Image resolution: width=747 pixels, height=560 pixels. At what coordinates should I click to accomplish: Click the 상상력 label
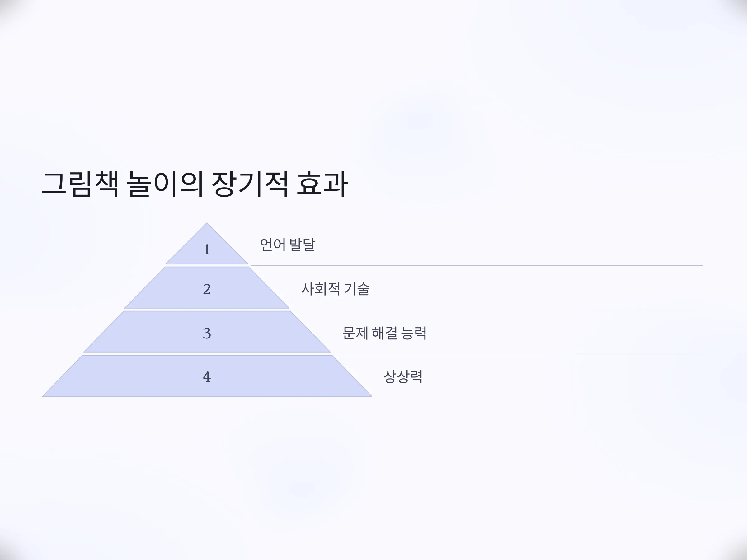[403, 377]
